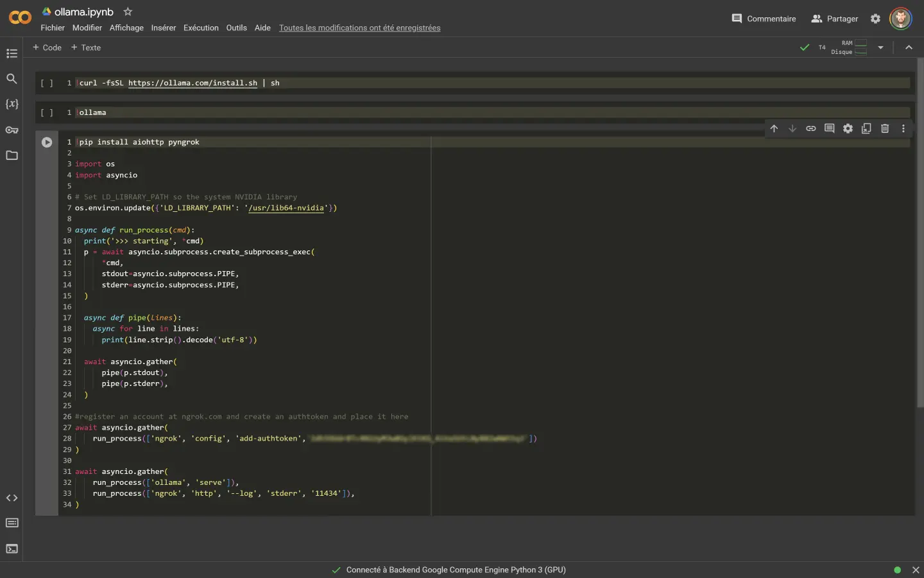
Task: Add a Code cell
Action: click(47, 48)
